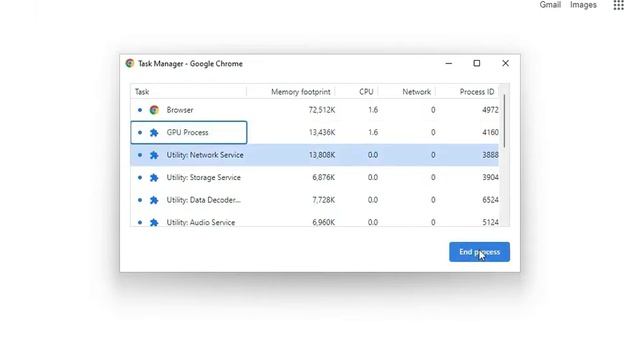Click the 6,876K memory value
Viewport: 640px width, 360px height.
[x=324, y=178]
